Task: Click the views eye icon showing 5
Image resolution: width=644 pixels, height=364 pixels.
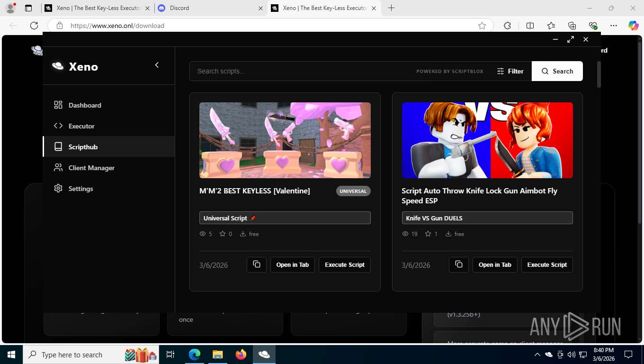Action: click(203, 234)
